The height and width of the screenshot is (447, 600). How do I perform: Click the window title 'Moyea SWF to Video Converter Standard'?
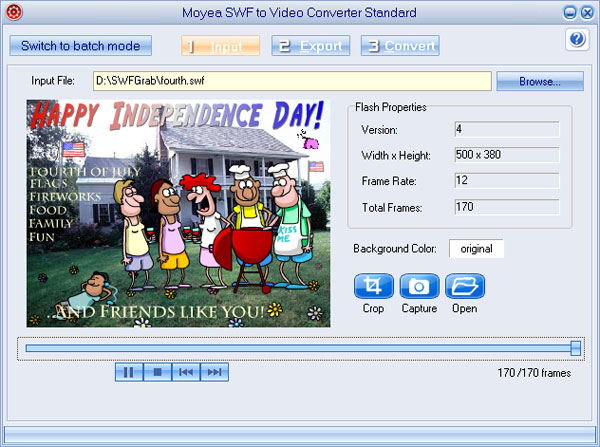[299, 13]
